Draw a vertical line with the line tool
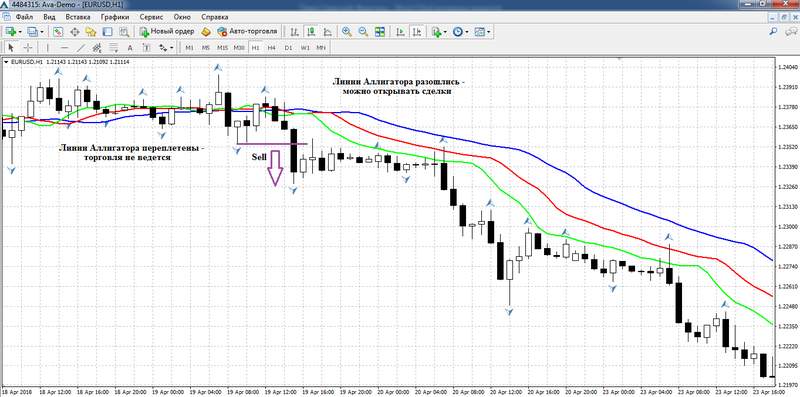Screen dimensions: 800x397 pyautogui.click(x=47, y=47)
